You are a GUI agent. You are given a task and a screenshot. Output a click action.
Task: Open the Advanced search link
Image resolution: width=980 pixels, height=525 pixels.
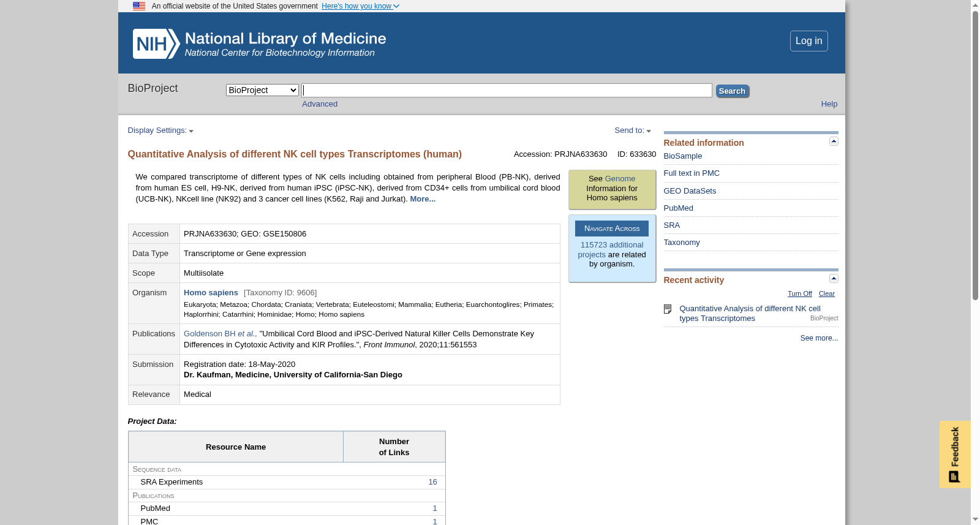(320, 104)
